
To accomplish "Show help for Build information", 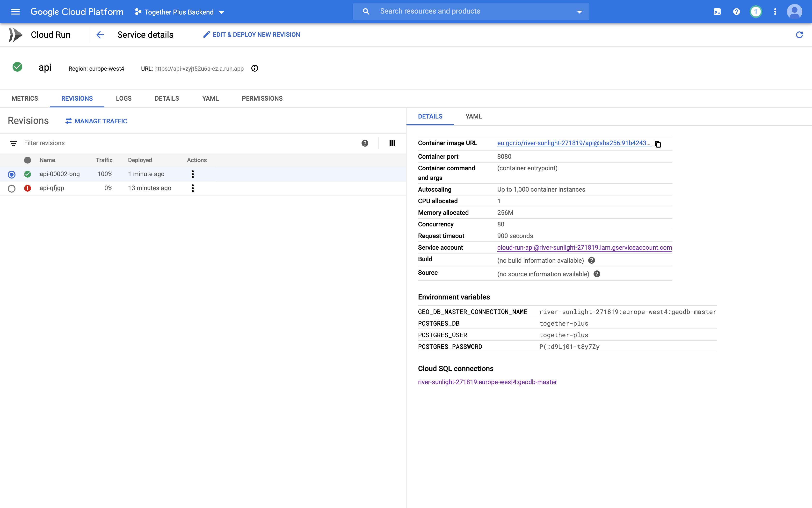I will click(592, 260).
